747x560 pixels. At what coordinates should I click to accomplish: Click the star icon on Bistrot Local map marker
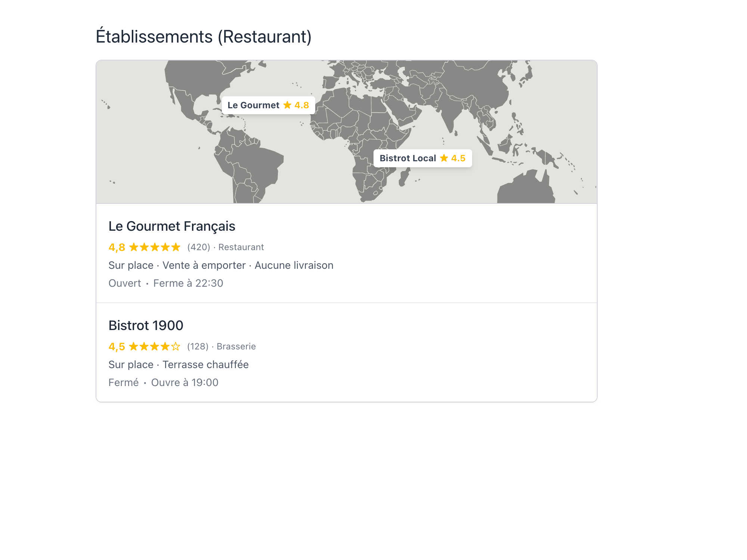[444, 158]
